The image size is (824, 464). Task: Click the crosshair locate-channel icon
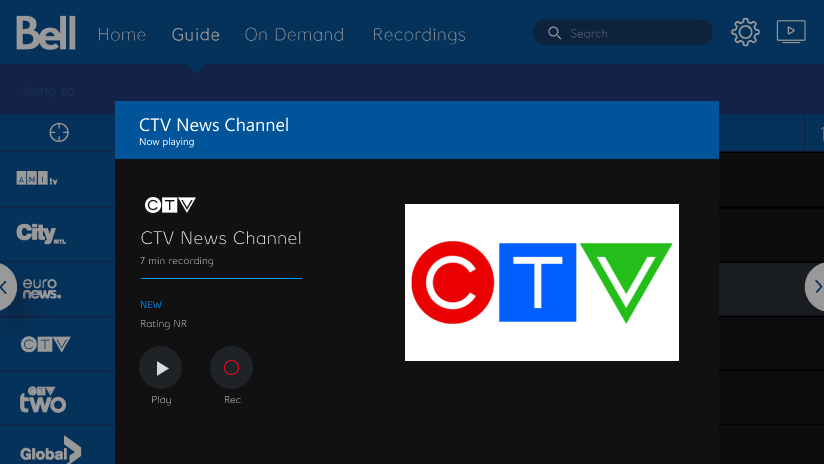tap(59, 132)
